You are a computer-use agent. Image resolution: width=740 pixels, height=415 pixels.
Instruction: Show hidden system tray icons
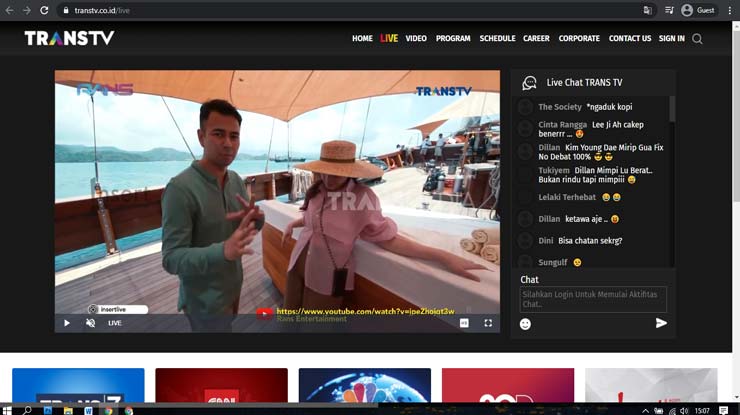coord(645,411)
